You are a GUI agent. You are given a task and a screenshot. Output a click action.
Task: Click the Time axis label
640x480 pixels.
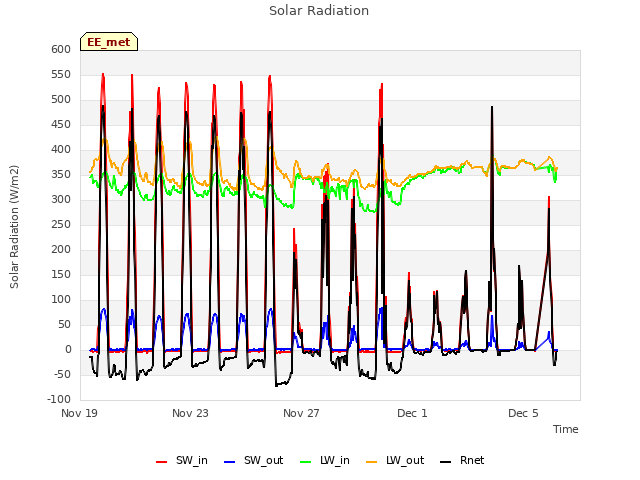566,429
